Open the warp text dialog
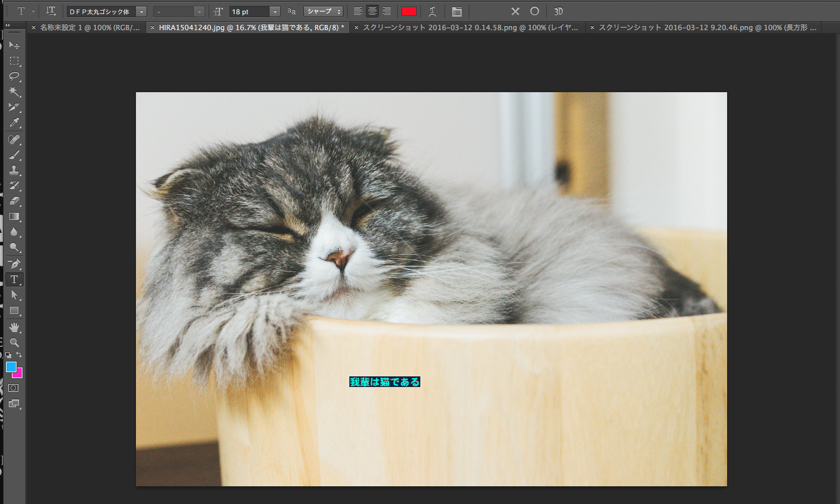This screenshot has width=840, height=504. (432, 11)
